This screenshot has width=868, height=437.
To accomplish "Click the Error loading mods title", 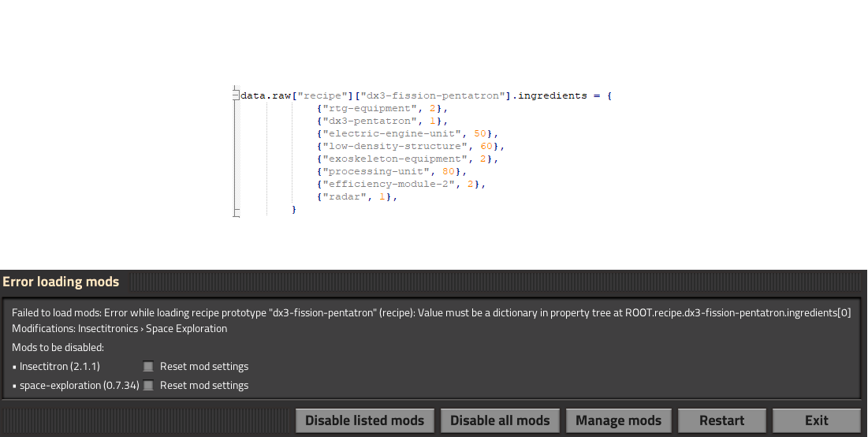I will (61, 282).
